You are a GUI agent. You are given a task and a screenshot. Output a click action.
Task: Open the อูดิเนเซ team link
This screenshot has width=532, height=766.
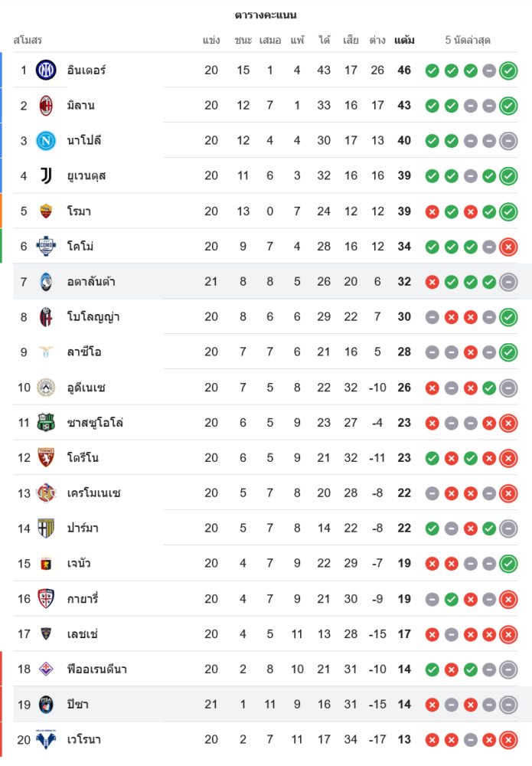(86, 388)
